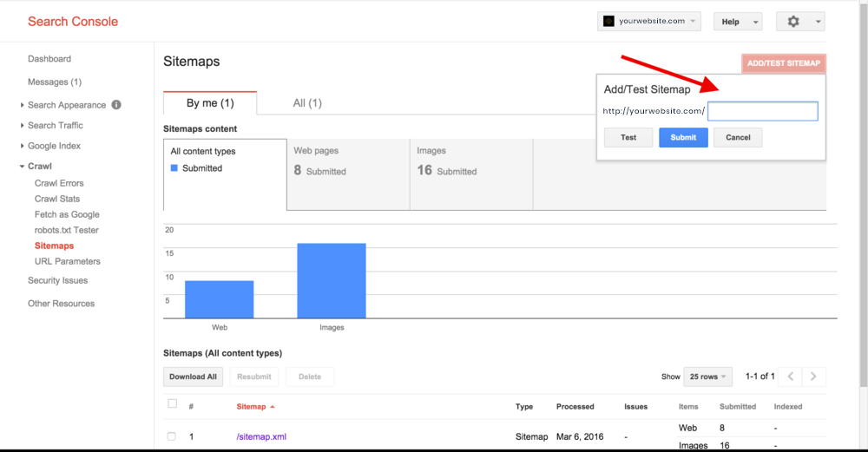This screenshot has height=452, width=868.
Task: Go to previous page arrow
Action: 790,377
